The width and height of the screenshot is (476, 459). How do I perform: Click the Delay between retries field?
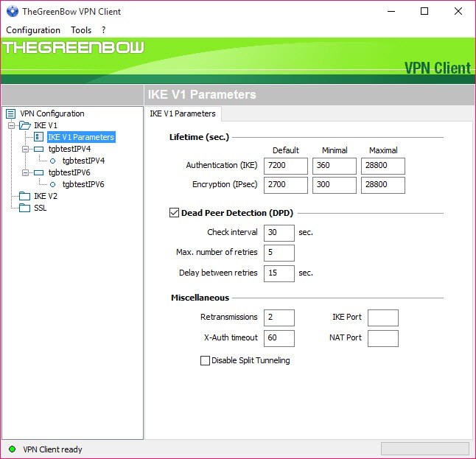279,273
